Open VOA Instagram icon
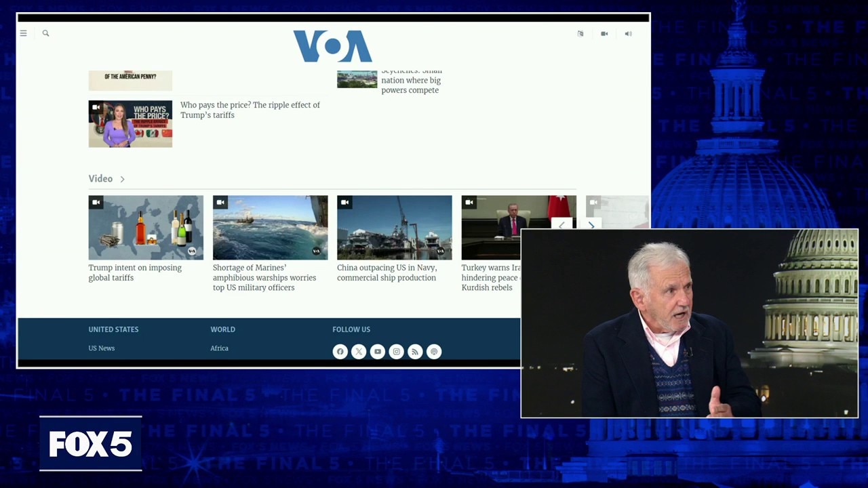Screen dimensions: 868x488 click(397, 352)
